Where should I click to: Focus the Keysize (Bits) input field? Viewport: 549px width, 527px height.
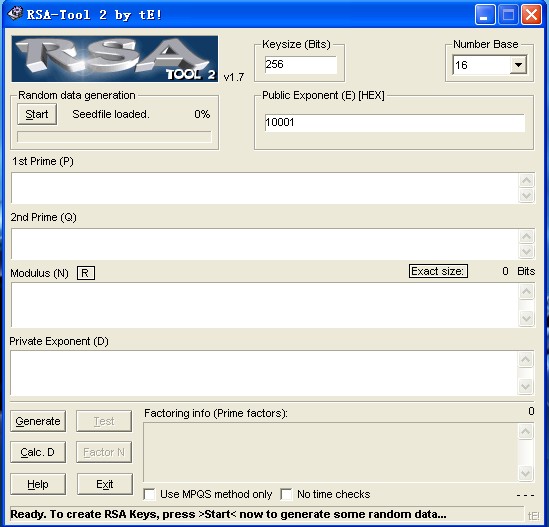pos(301,65)
